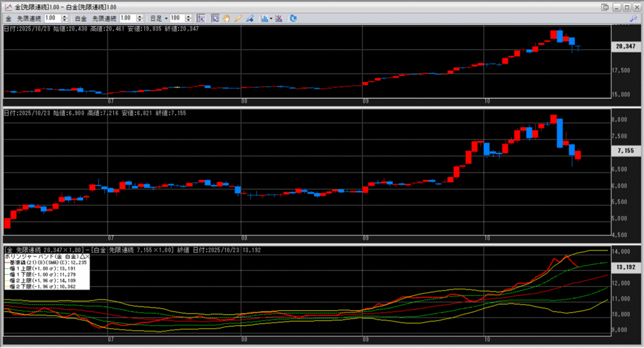Screen dimensions: 644x348
Task: Click the 金 symbol button in toolbar
Action: 8,18
